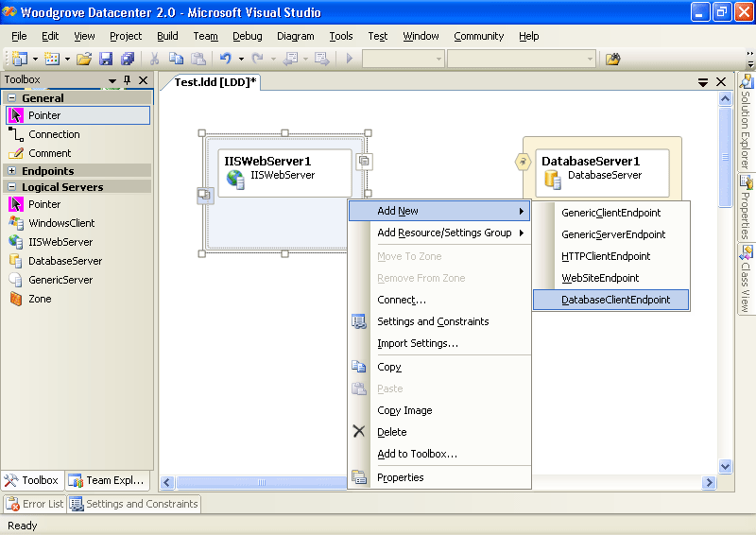Click the Undo arrow icon

(226, 59)
